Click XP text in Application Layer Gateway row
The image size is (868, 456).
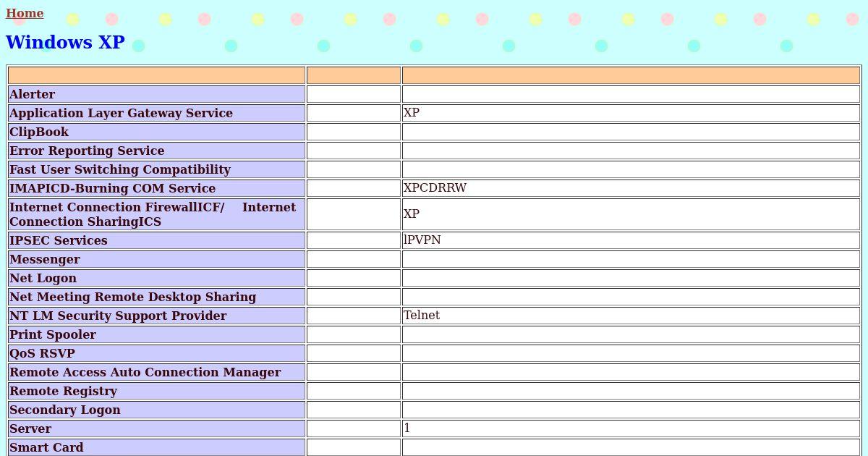click(412, 112)
